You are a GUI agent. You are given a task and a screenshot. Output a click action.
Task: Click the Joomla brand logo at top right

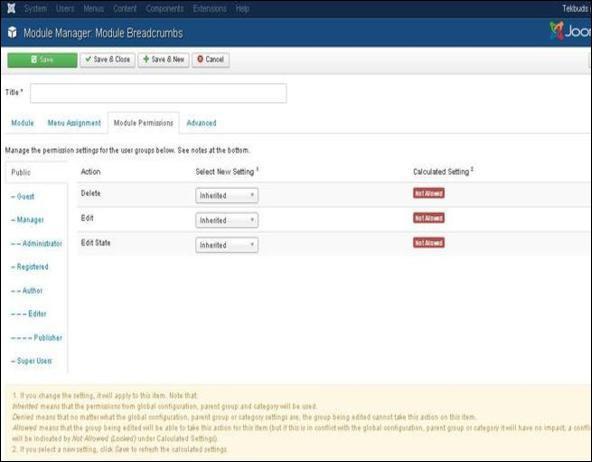pyautogui.click(x=571, y=31)
